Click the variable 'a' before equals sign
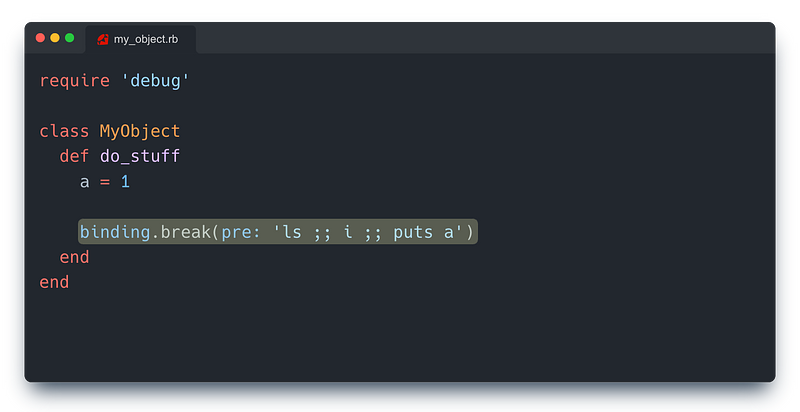 [x=85, y=182]
